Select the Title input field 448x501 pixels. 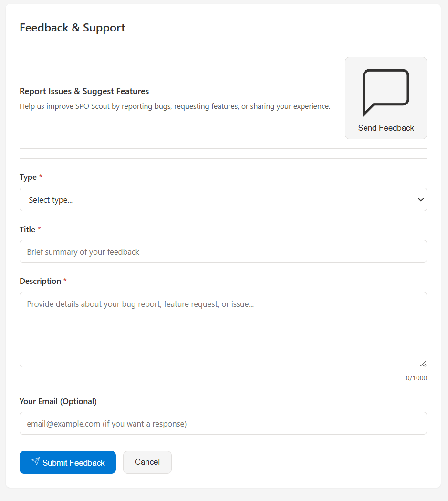point(223,251)
